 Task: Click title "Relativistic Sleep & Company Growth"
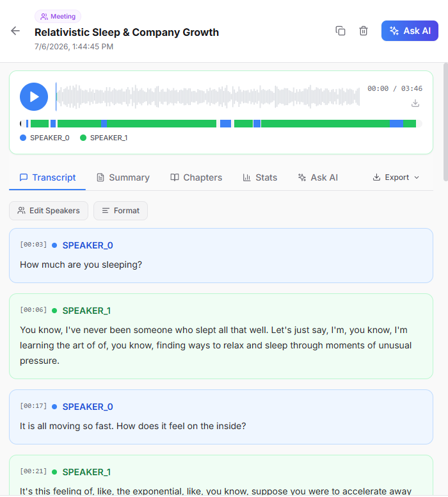127,32
